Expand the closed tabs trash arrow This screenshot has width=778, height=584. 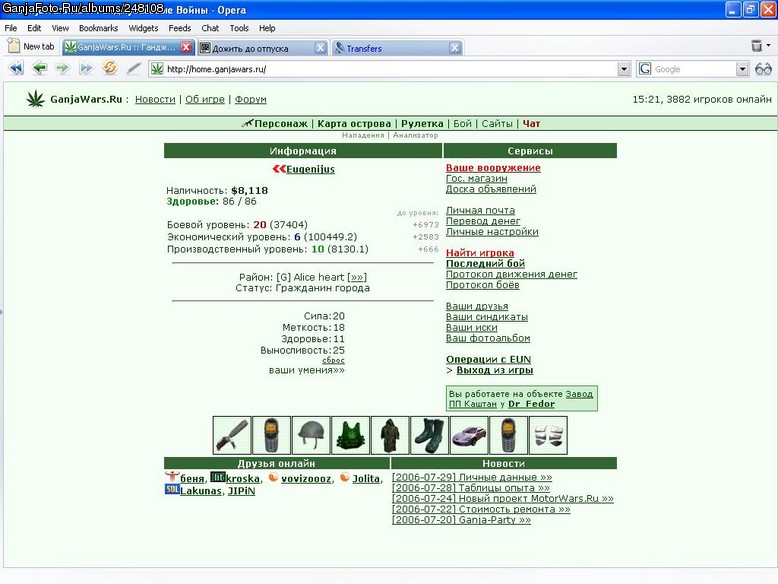click(x=769, y=46)
